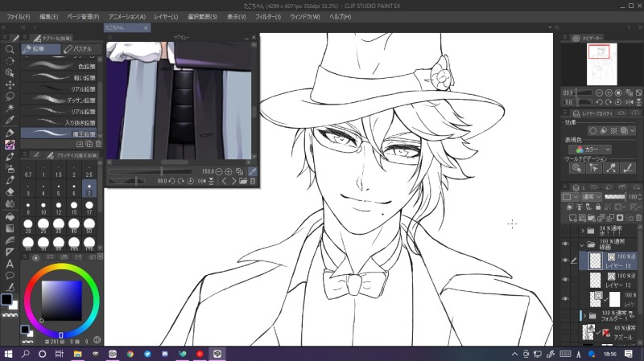Select the Auto select magic wand tool
The image size is (644, 361).
[10, 108]
